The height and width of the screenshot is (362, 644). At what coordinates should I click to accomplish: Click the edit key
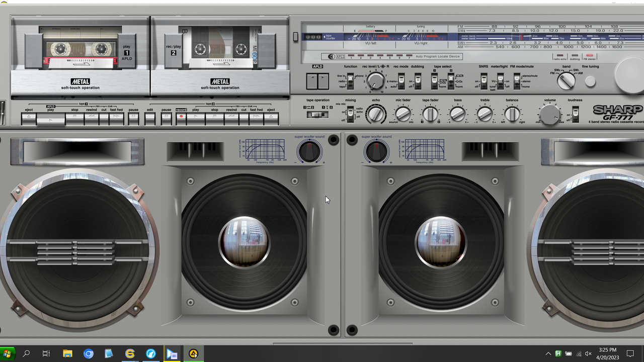click(x=150, y=119)
